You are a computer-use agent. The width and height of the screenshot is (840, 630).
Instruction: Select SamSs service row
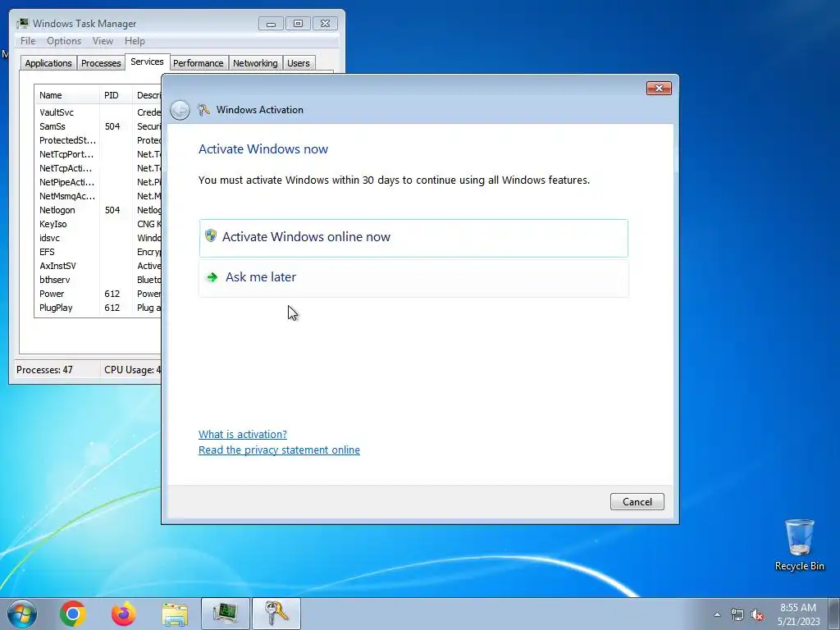98,126
